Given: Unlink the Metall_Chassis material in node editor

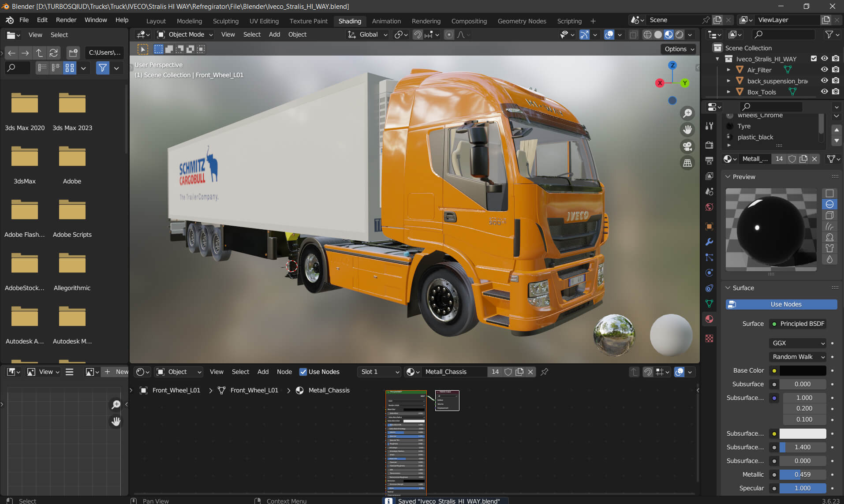Looking at the screenshot, I should (530, 372).
